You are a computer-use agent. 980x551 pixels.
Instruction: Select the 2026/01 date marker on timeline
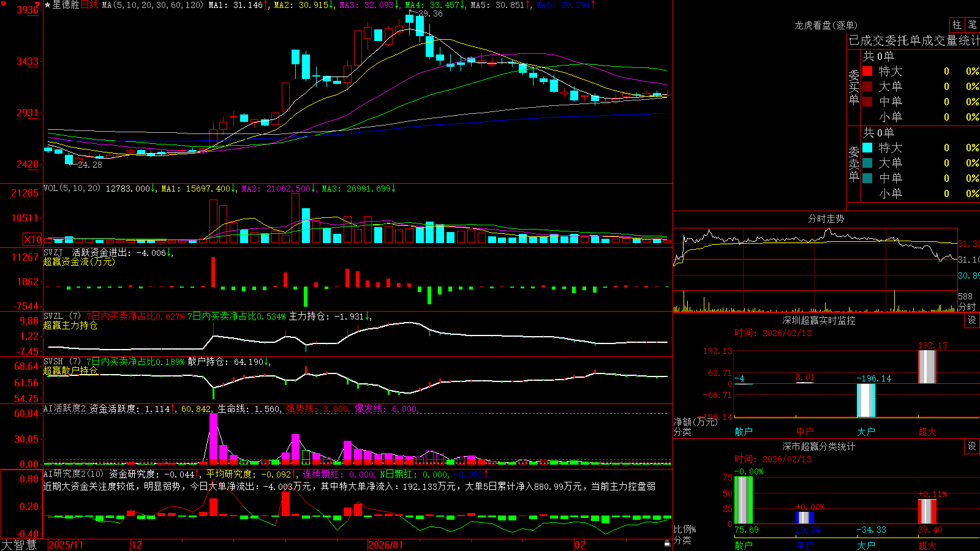tap(385, 545)
